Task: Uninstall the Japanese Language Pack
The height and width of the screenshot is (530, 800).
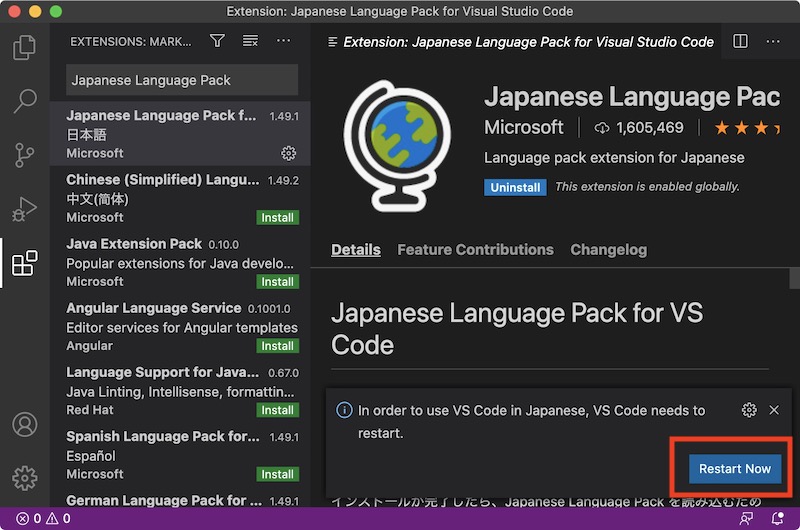Action: click(515, 188)
